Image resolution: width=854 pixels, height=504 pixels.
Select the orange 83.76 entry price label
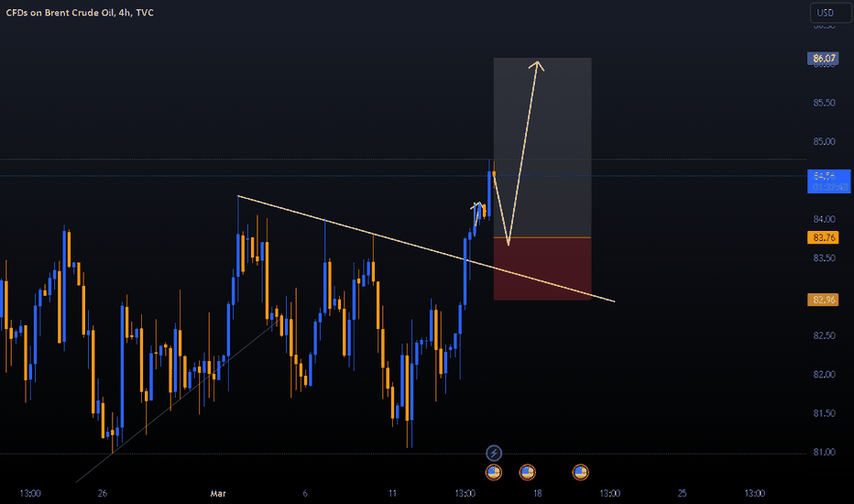click(x=824, y=237)
